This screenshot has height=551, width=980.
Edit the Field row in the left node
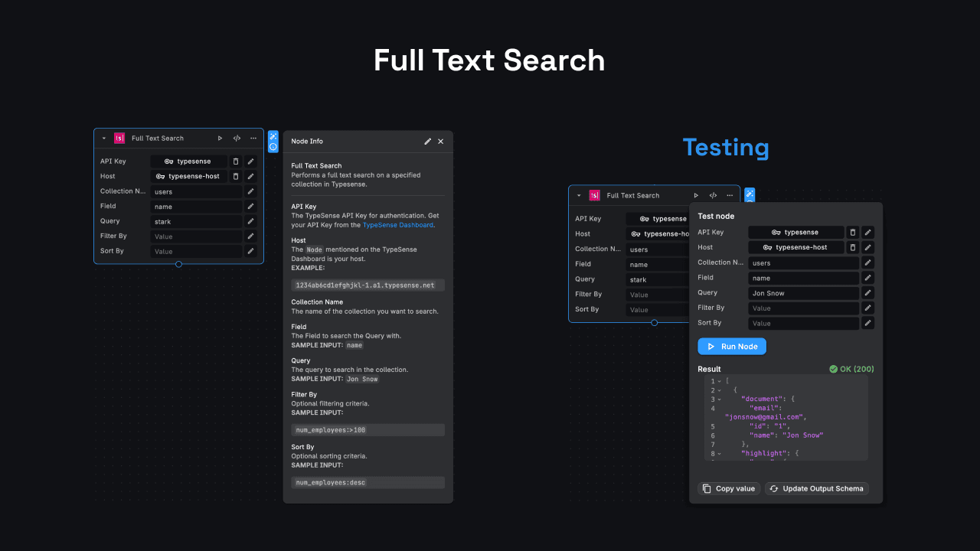pos(250,207)
